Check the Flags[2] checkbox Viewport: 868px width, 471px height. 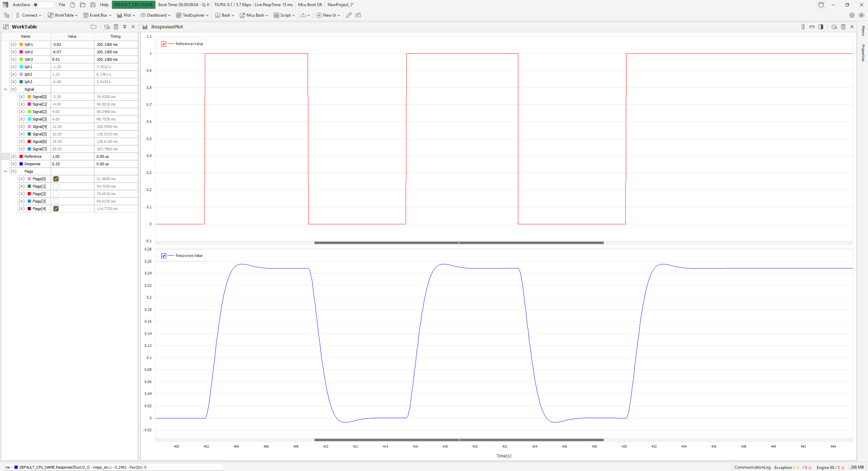56,194
